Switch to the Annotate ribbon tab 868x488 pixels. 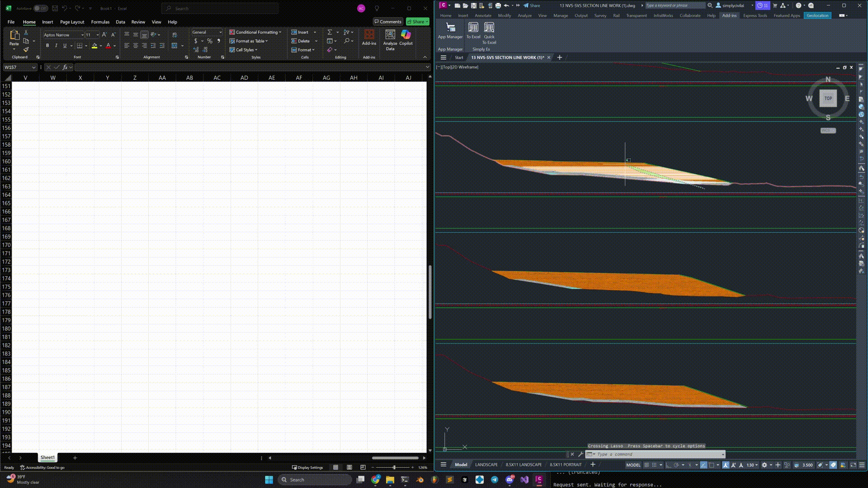point(483,15)
